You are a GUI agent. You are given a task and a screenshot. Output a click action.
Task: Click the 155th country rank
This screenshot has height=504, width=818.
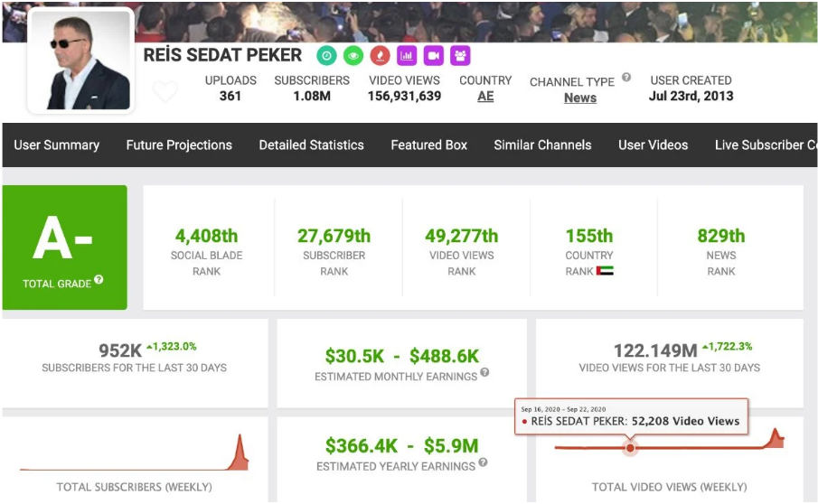(589, 236)
